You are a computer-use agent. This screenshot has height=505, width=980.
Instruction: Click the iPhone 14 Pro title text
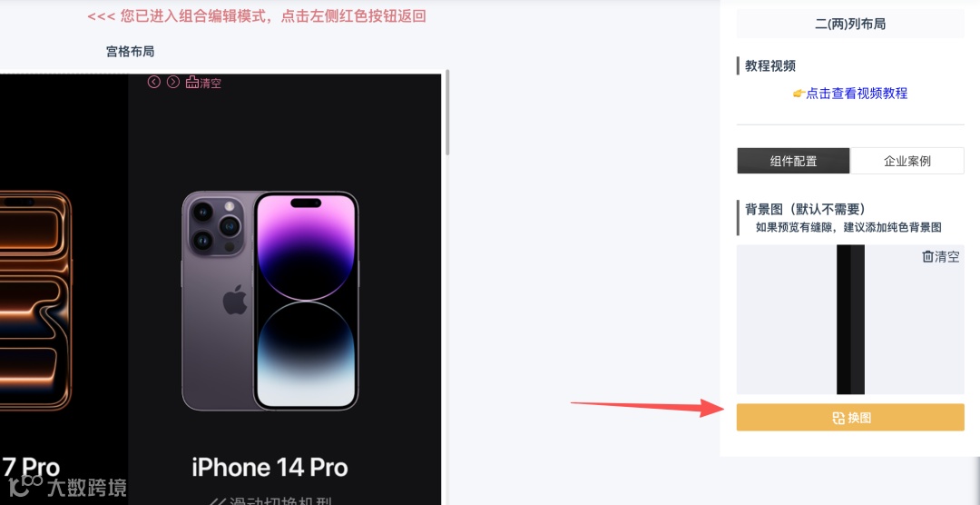coord(269,468)
